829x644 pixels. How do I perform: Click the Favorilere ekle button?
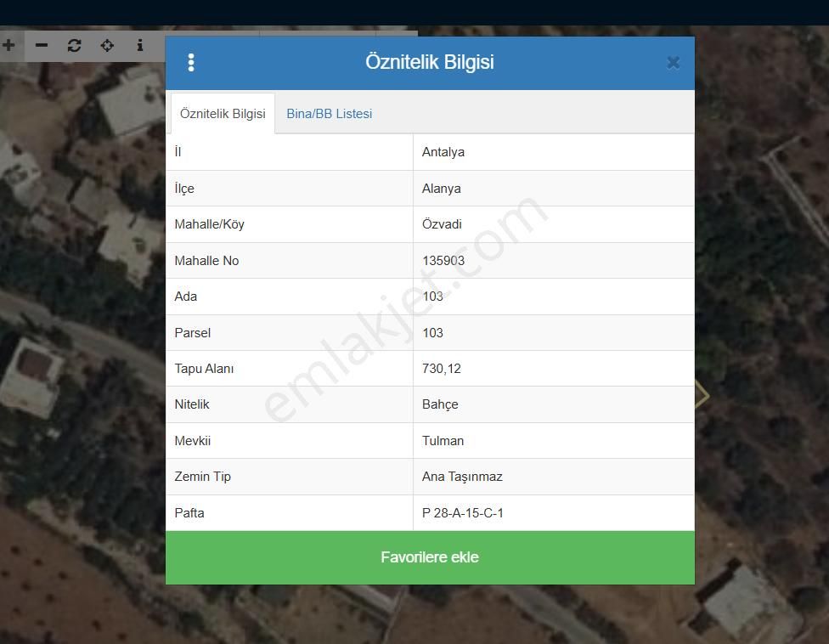[x=430, y=557]
